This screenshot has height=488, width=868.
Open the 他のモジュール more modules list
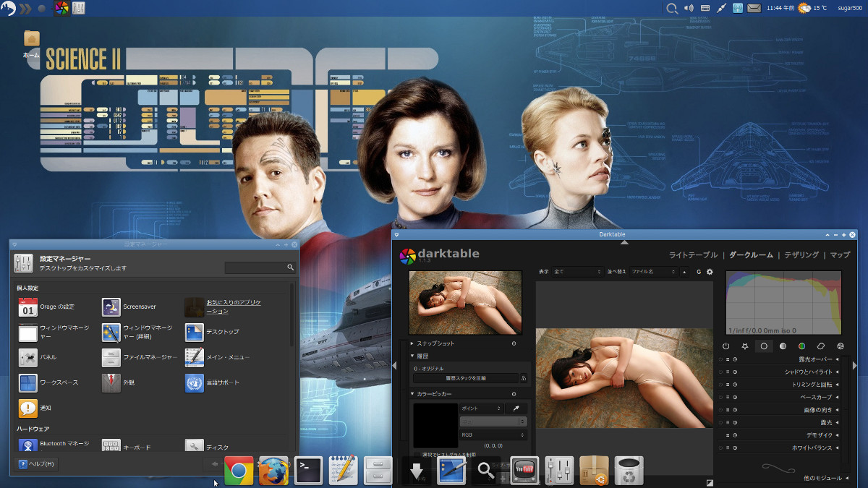pos(825,478)
